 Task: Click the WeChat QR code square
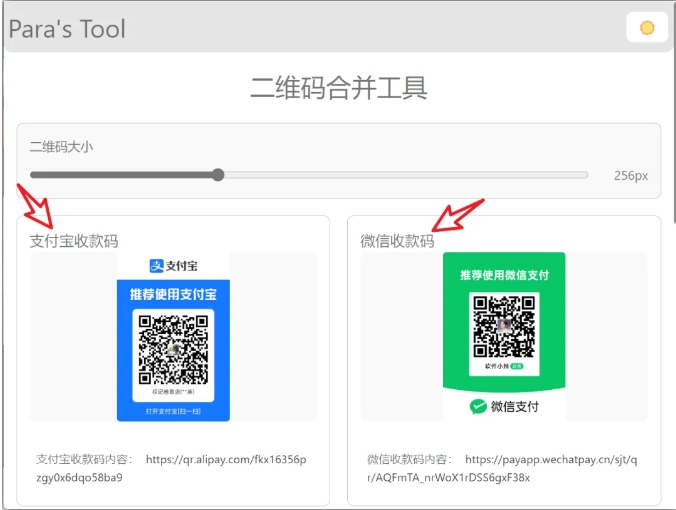pos(504,326)
